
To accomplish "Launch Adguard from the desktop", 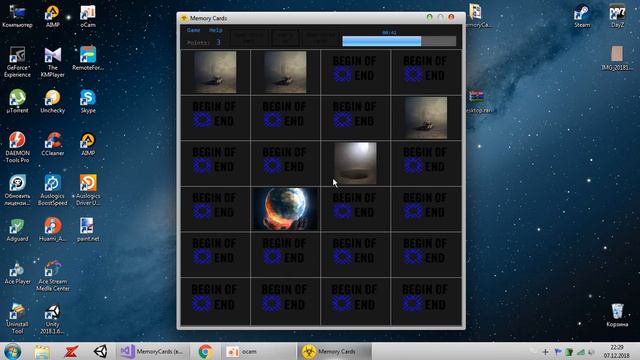I will pos(17,230).
